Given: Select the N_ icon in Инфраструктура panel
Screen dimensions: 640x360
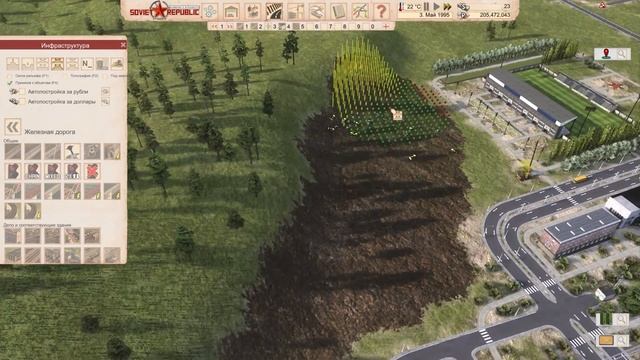Looking at the screenshot, I should pos(87,63).
